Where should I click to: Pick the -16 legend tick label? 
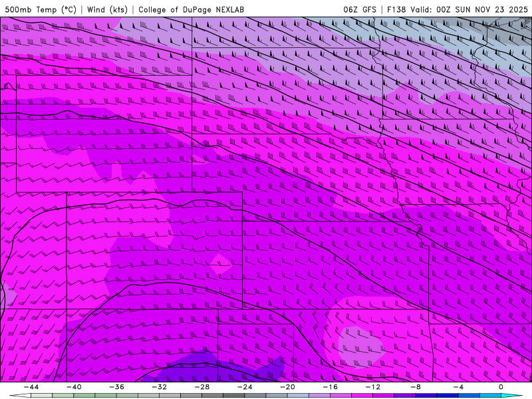[x=331, y=387]
